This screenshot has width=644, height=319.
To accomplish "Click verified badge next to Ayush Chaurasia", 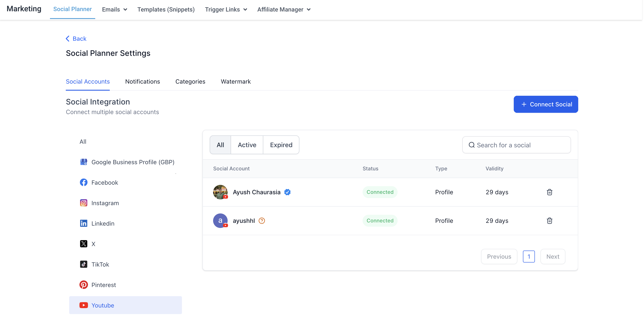I will (287, 192).
